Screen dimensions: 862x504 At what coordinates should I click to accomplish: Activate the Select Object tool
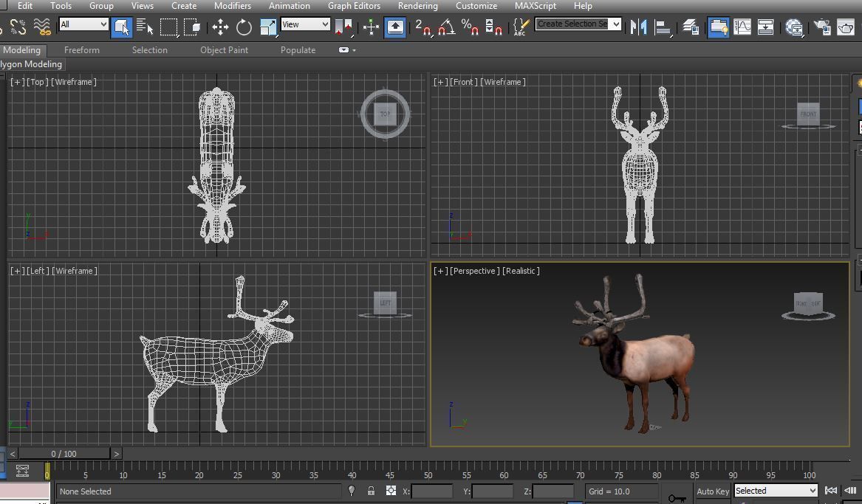click(121, 27)
